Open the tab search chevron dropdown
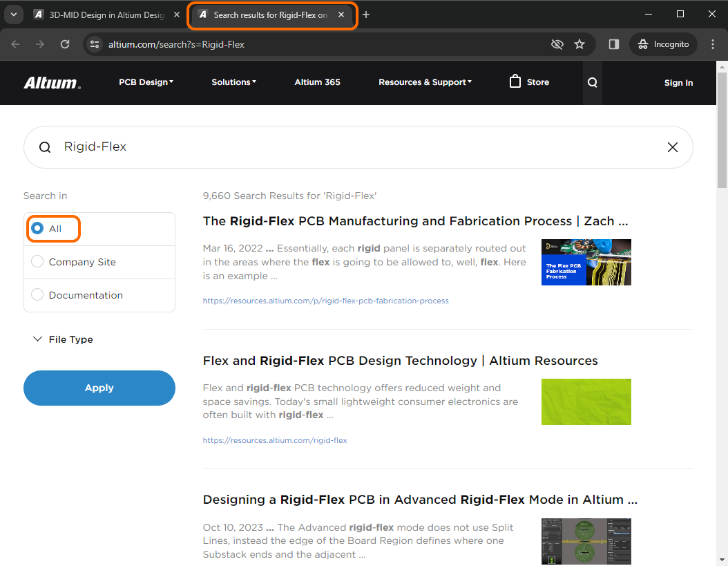 pos(14,15)
